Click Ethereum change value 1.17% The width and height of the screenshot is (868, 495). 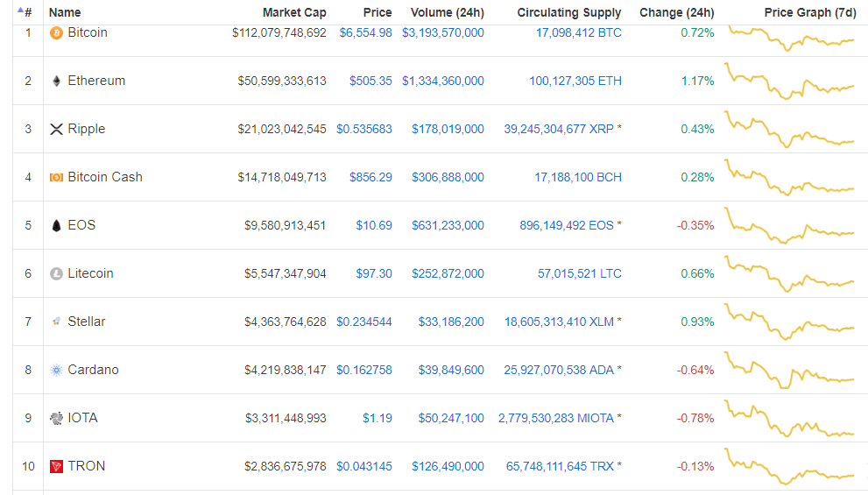697,81
